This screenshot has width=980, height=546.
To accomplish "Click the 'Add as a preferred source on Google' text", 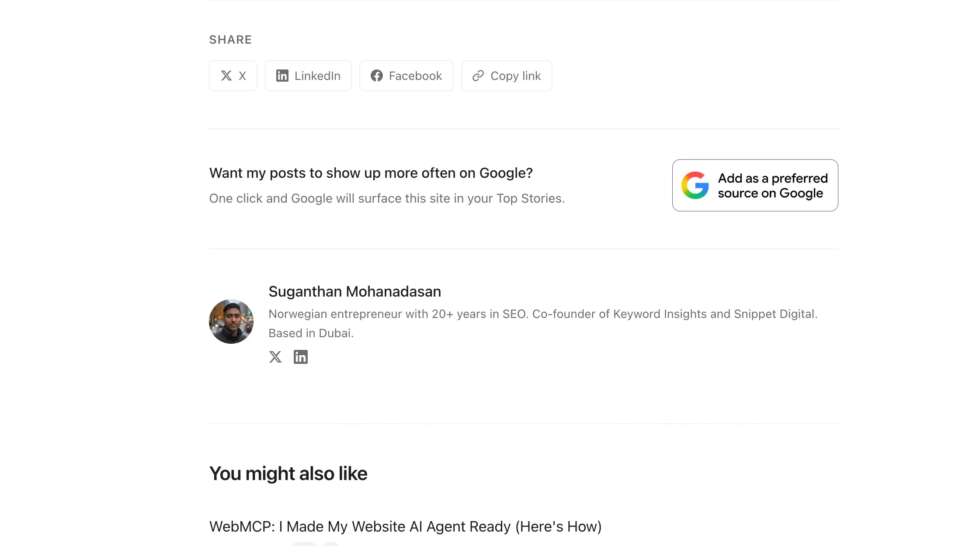I will coord(773,186).
